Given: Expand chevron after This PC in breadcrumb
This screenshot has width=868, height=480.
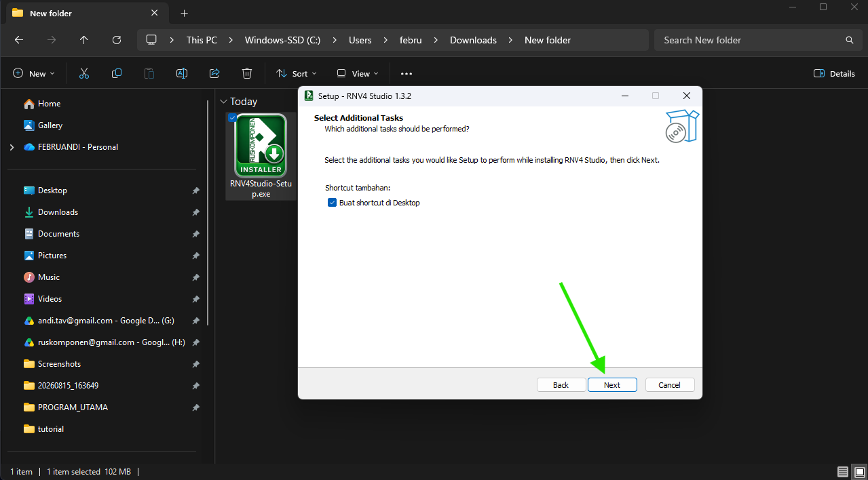Looking at the screenshot, I should (231, 40).
